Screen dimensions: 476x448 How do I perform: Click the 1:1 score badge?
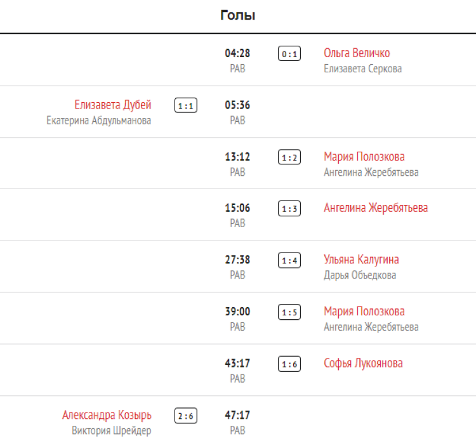pyautogui.click(x=185, y=106)
